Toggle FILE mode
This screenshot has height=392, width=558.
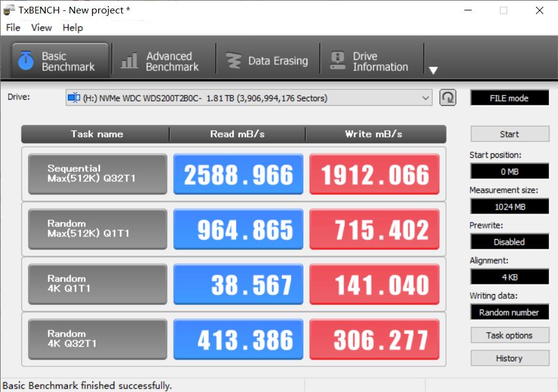pyautogui.click(x=510, y=97)
